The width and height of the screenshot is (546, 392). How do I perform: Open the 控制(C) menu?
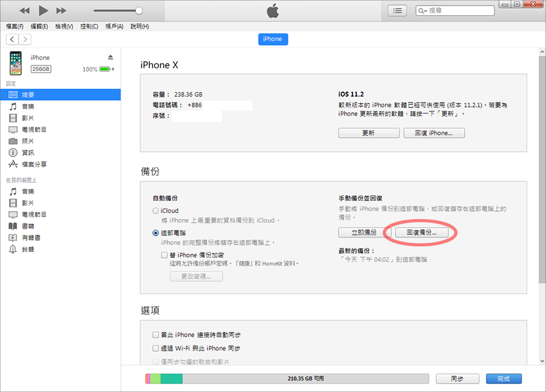coord(89,27)
